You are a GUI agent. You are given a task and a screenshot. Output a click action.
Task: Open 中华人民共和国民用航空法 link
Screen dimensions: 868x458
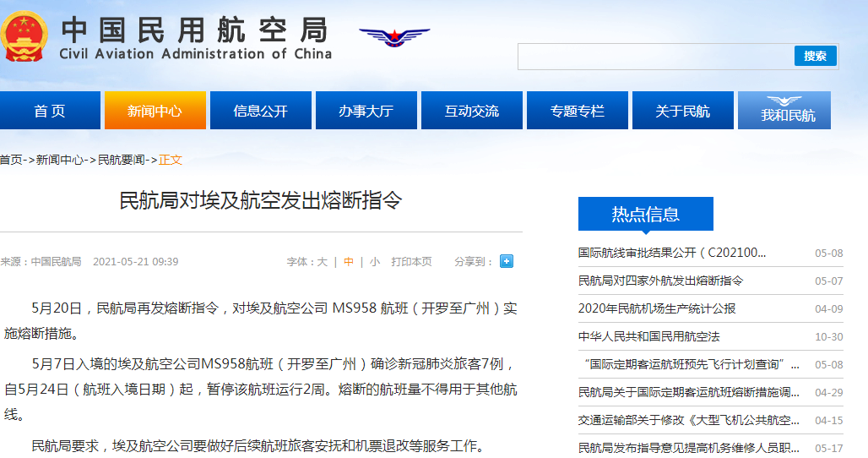(x=648, y=336)
